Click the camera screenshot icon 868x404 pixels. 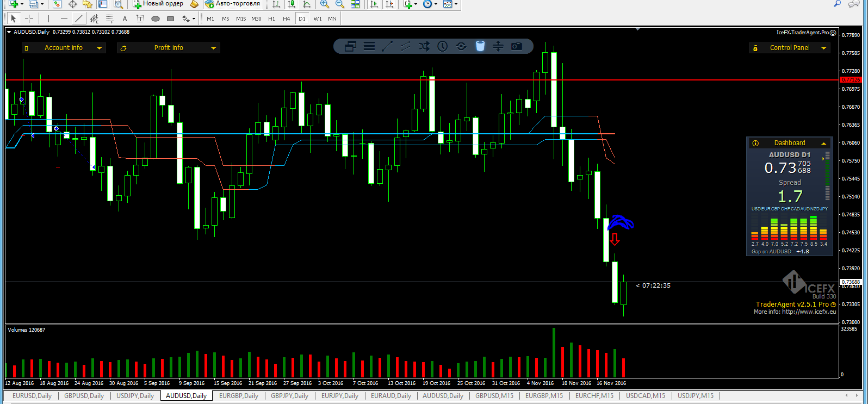pos(517,46)
